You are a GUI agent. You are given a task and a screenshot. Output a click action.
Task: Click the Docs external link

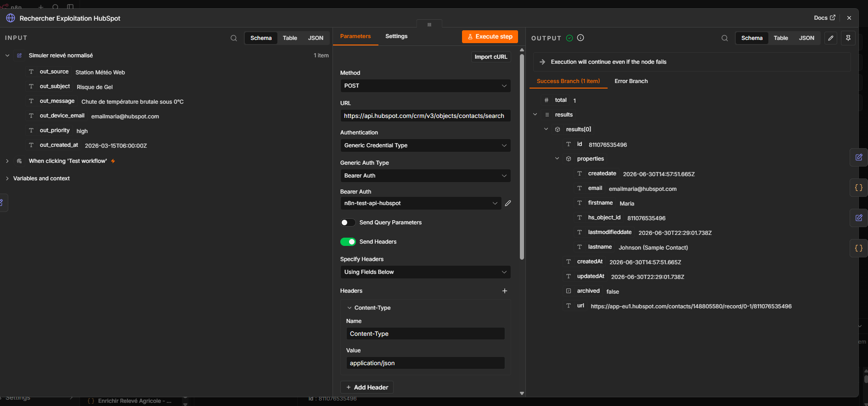click(x=824, y=18)
